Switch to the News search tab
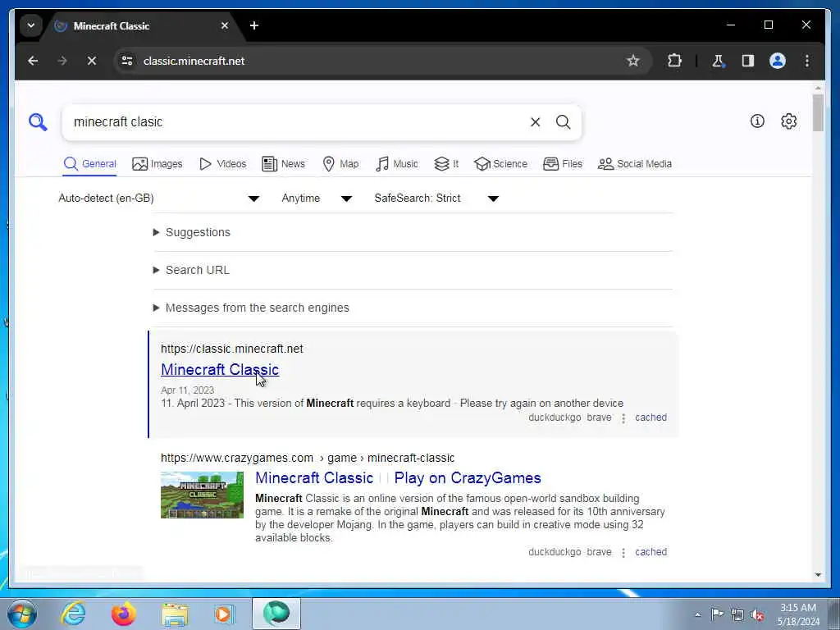 coord(283,164)
